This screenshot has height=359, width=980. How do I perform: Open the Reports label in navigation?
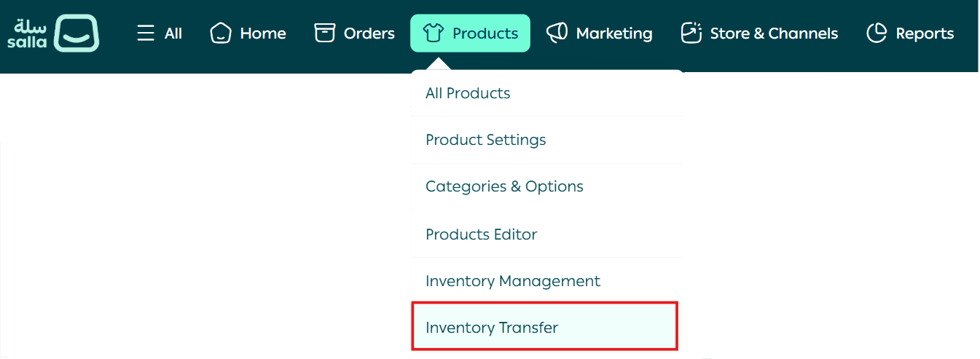click(925, 33)
